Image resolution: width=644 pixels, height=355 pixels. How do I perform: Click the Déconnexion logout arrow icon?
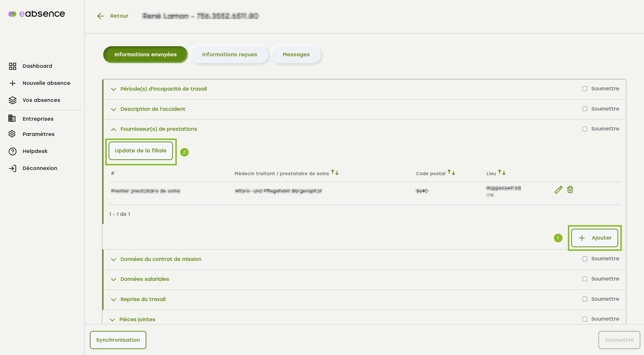coord(12,168)
